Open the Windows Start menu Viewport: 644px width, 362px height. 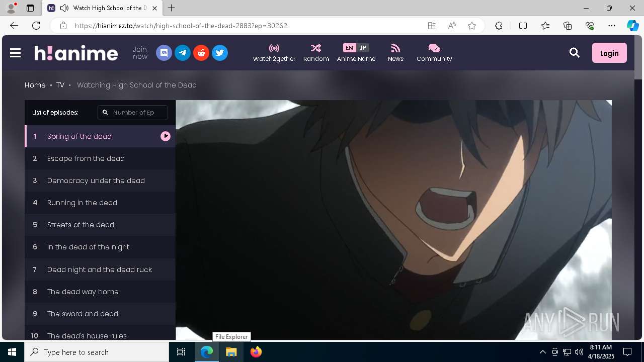(12, 352)
